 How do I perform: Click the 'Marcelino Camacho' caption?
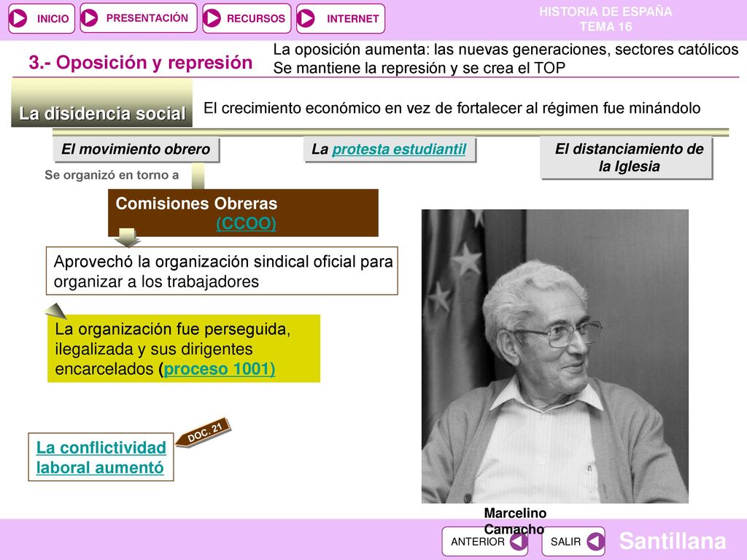pyautogui.click(x=514, y=521)
